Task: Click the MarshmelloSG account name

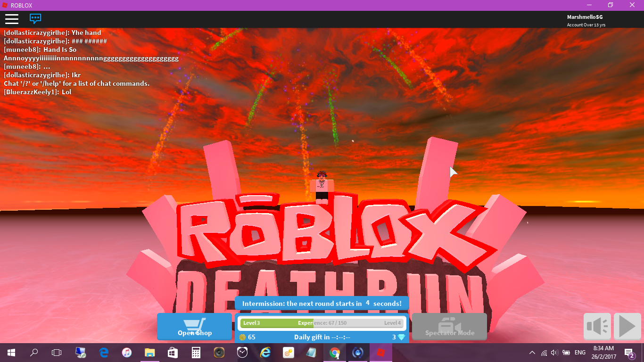Action: pos(585,17)
